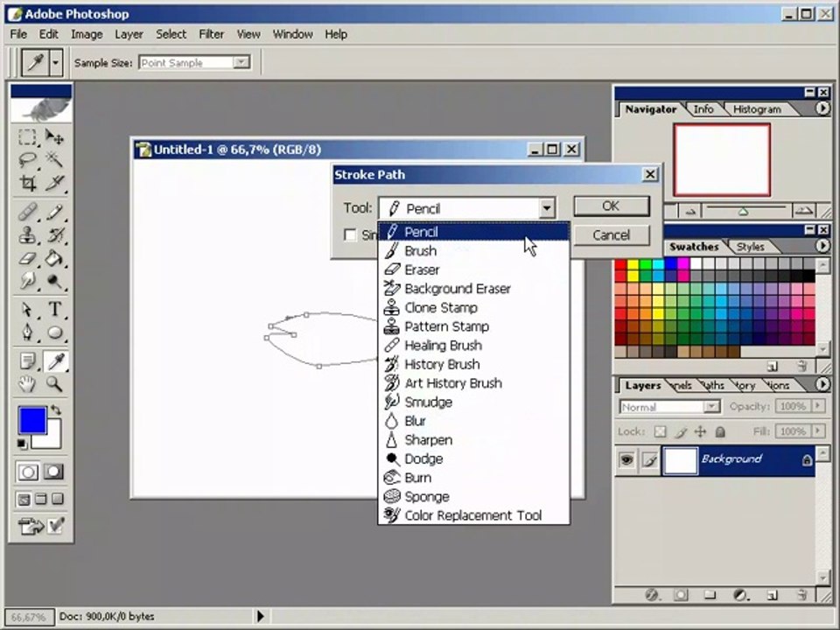Select the Paint Bucket tool
Screen dimensions: 840x630
point(54,259)
